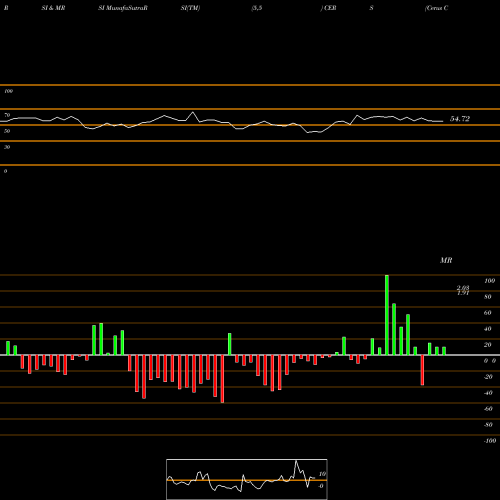Click the tallest green MR bar

click(x=387, y=315)
